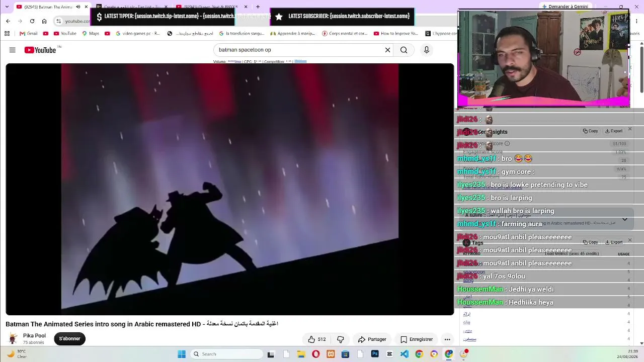The width and height of the screenshot is (644, 362).
Task: Dislike the Batman intro video
Action: coord(341,339)
